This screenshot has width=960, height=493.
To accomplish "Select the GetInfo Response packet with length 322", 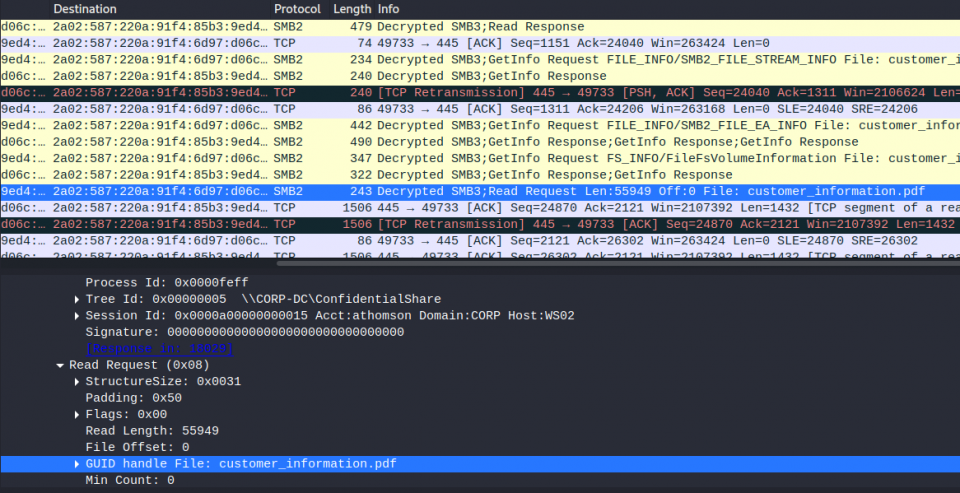I will (480, 175).
